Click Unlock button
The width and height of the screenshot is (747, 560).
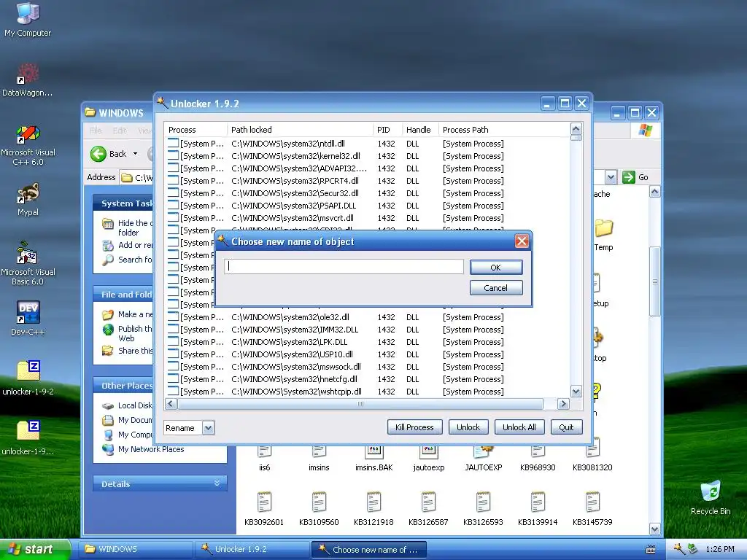click(x=468, y=427)
